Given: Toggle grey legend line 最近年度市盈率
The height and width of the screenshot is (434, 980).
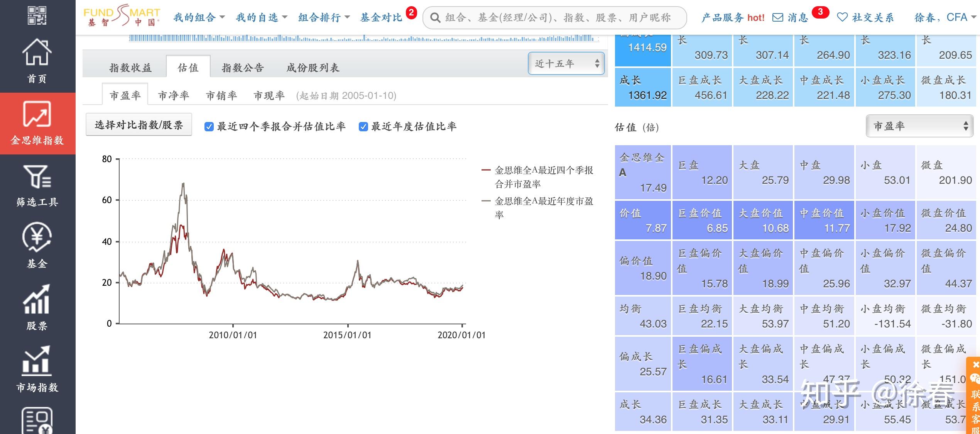Looking at the screenshot, I should coord(537,208).
